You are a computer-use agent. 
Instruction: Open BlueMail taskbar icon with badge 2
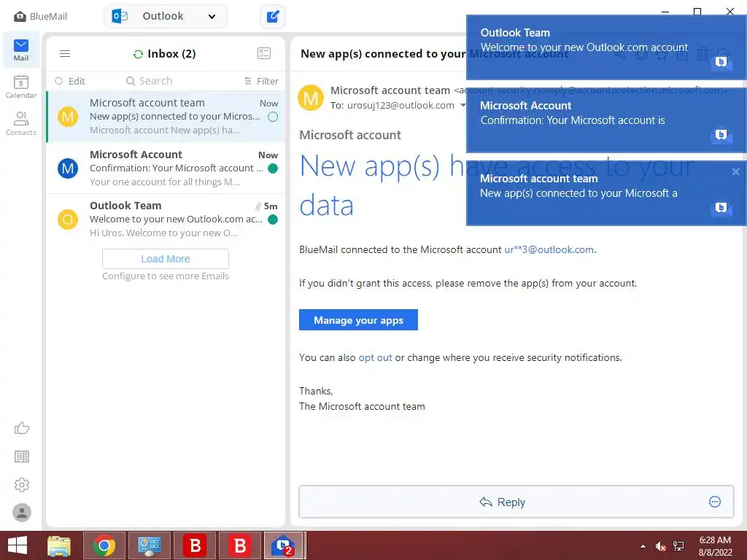tap(283, 545)
